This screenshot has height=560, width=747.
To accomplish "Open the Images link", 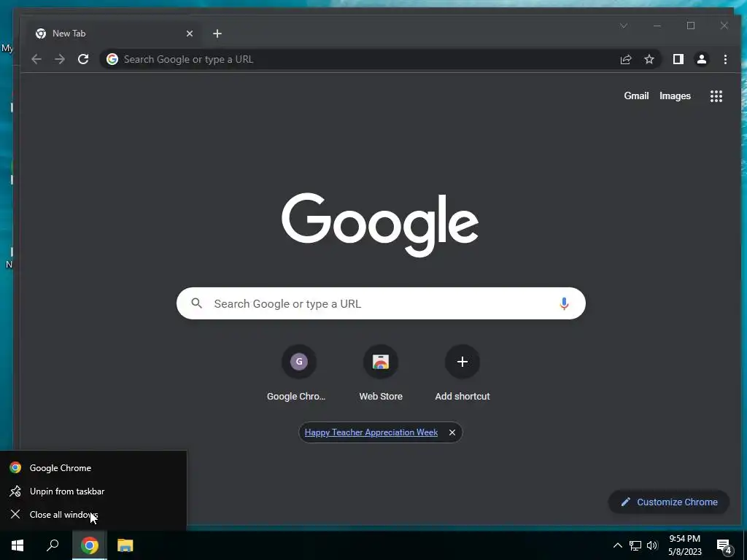I will coord(675,96).
